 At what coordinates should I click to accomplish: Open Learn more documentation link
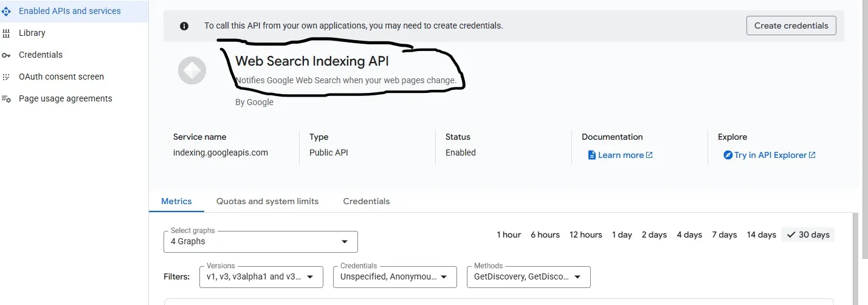click(620, 155)
